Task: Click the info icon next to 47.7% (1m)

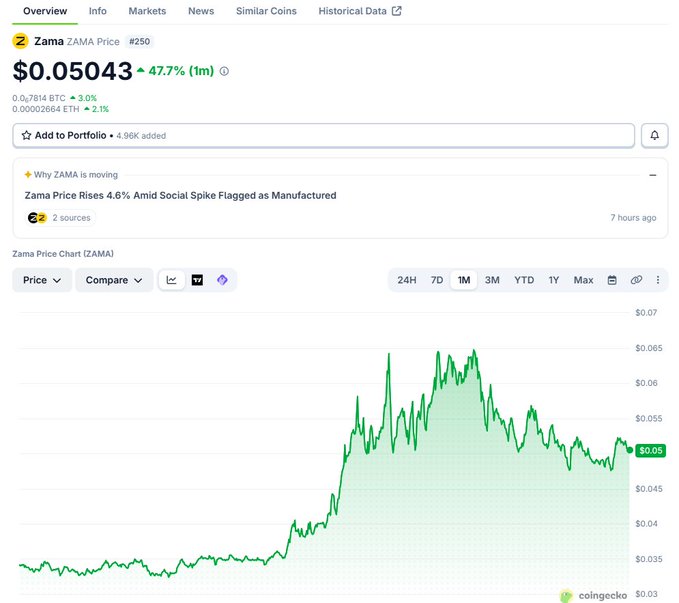Action: [224, 71]
